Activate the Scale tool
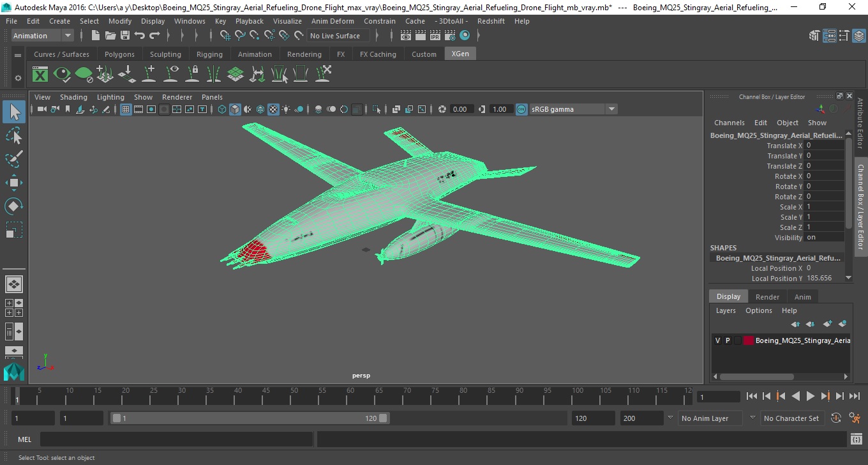 coord(14,229)
